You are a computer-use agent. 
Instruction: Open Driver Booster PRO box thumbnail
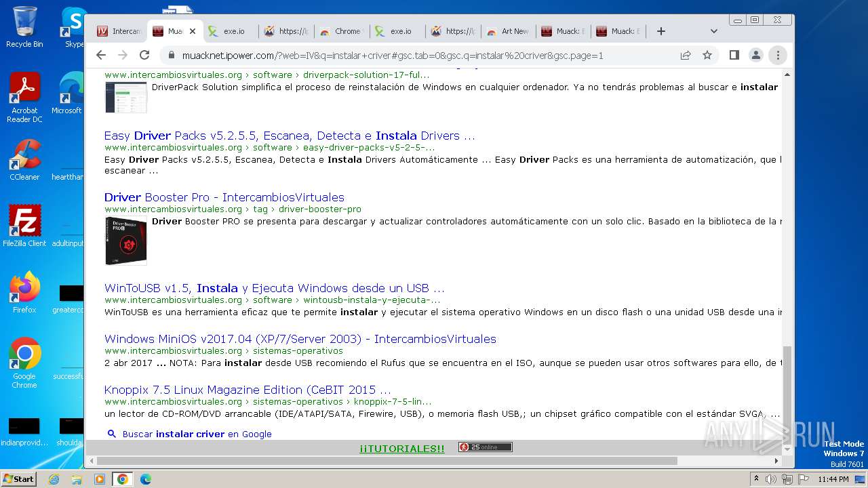[126, 241]
